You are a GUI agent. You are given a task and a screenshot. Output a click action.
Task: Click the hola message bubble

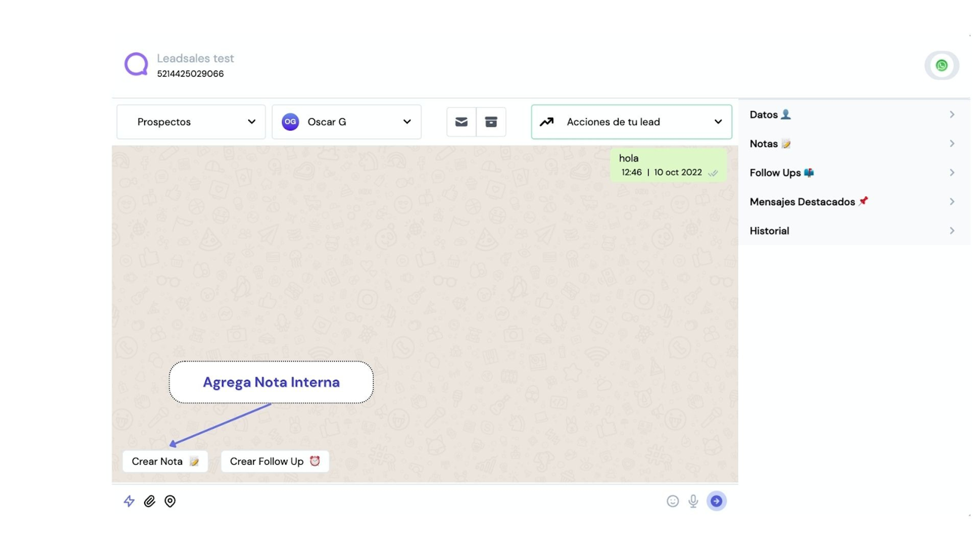tap(668, 165)
